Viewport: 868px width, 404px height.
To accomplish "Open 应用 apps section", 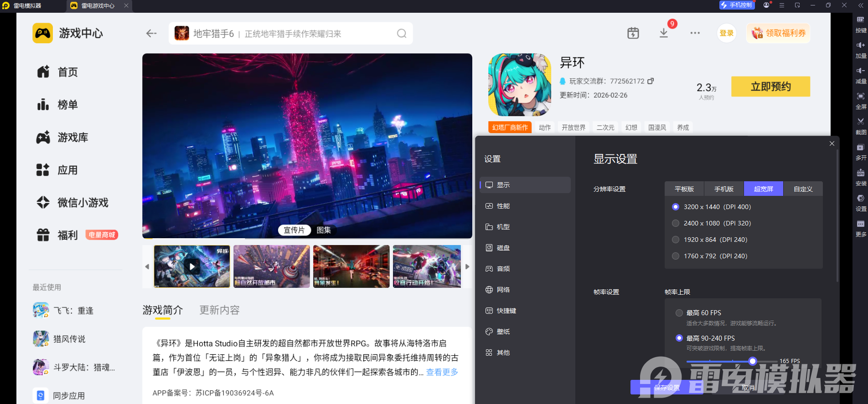I will tap(57, 170).
